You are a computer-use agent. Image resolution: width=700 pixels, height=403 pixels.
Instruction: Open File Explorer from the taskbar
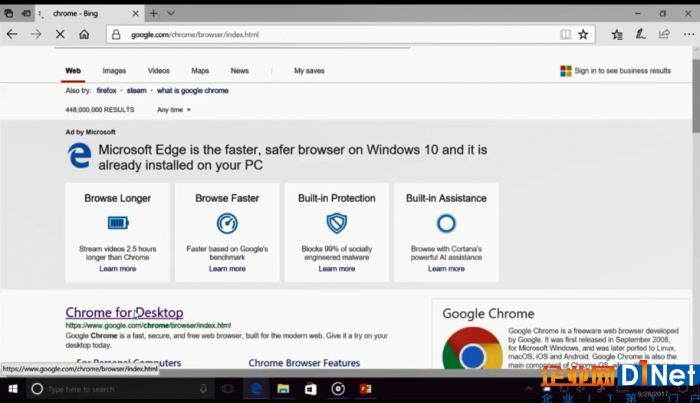pos(283,389)
